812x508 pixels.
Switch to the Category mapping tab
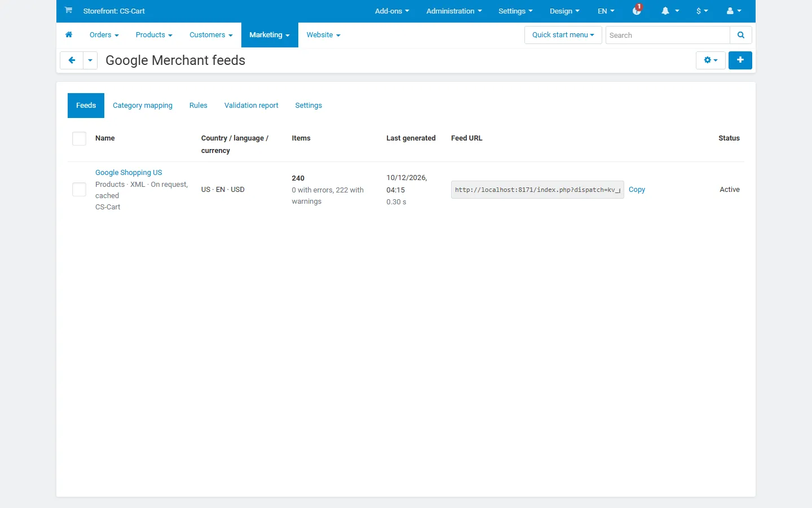[143, 106]
